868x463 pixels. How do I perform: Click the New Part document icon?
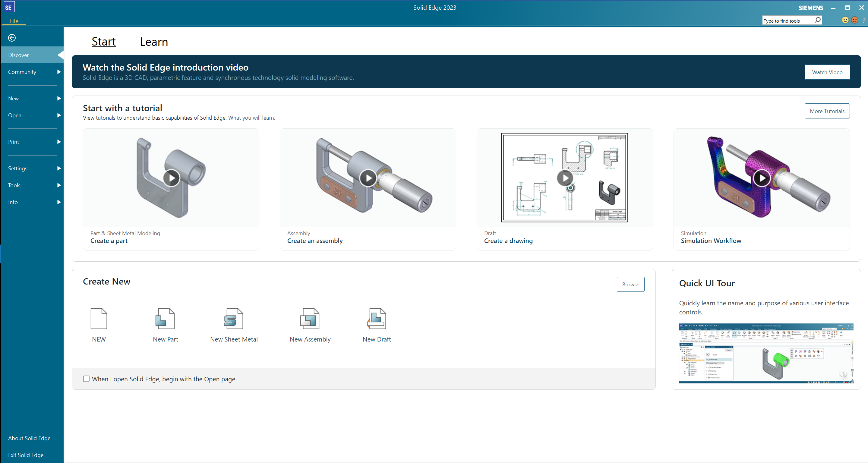(165, 318)
